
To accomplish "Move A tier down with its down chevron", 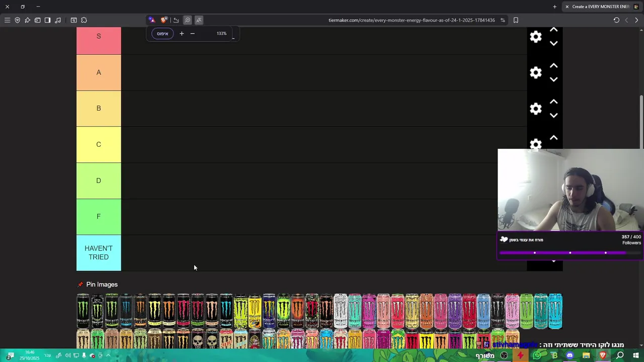I will tap(553, 79).
